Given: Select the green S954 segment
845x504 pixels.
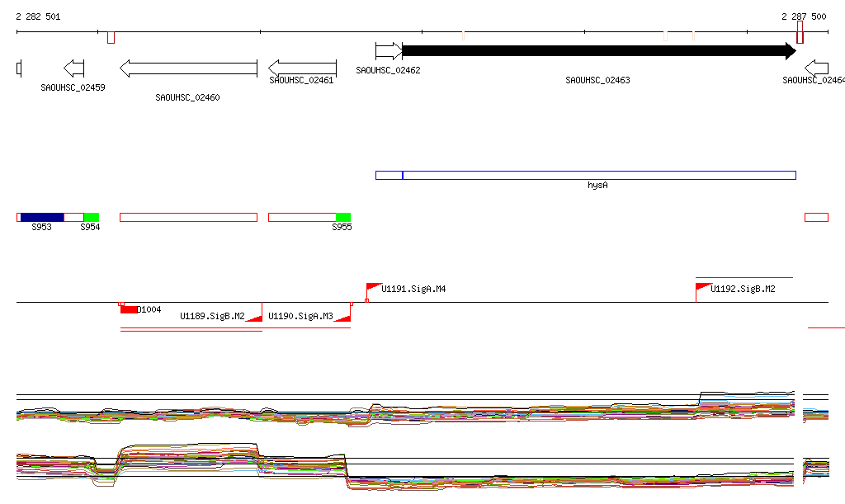Looking at the screenshot, I should point(91,217).
